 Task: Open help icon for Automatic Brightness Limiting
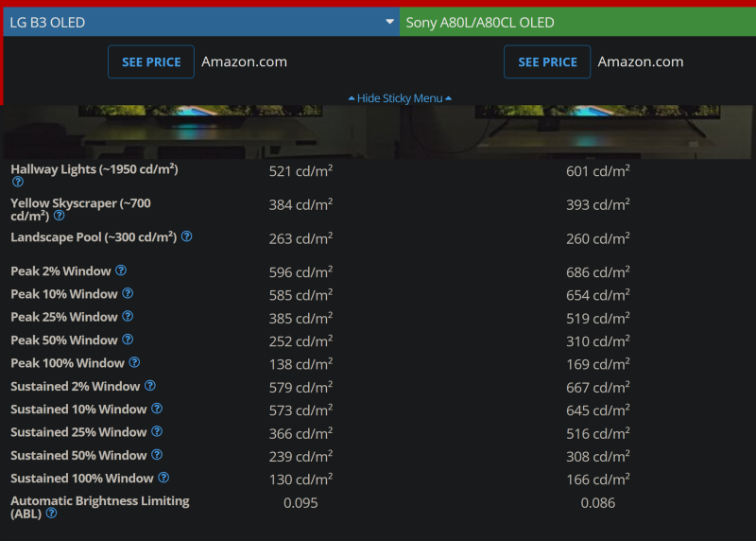pos(51,514)
